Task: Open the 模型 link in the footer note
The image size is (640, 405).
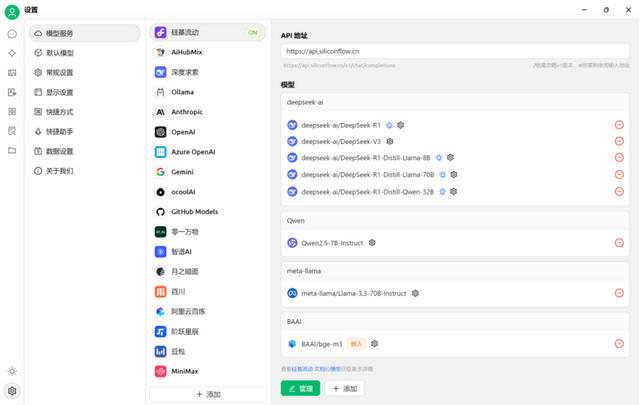Action: pyautogui.click(x=335, y=369)
